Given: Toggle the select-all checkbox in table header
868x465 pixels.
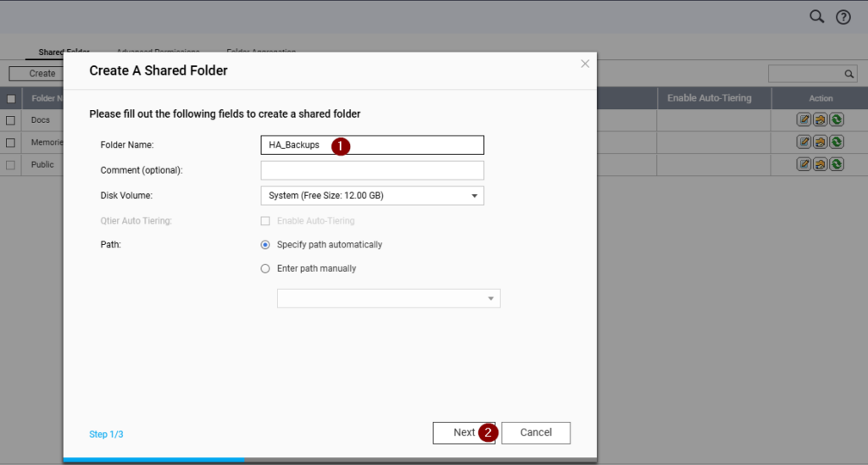Looking at the screenshot, I should 11,98.
